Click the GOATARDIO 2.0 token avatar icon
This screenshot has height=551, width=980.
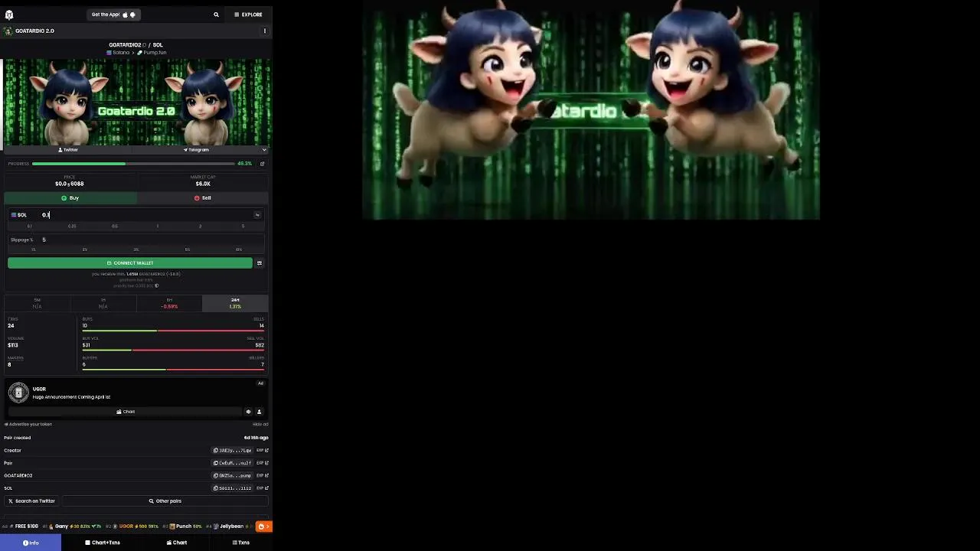(8, 31)
